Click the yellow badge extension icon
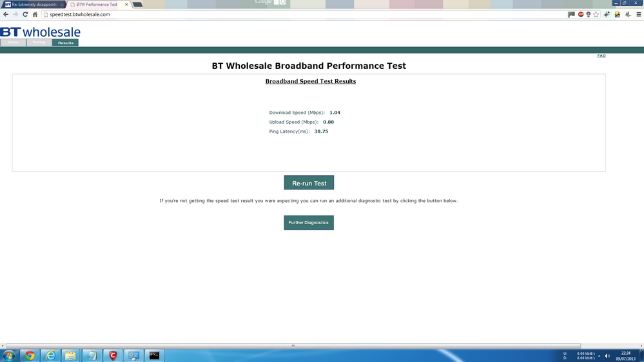The image size is (644, 362). tap(618, 14)
